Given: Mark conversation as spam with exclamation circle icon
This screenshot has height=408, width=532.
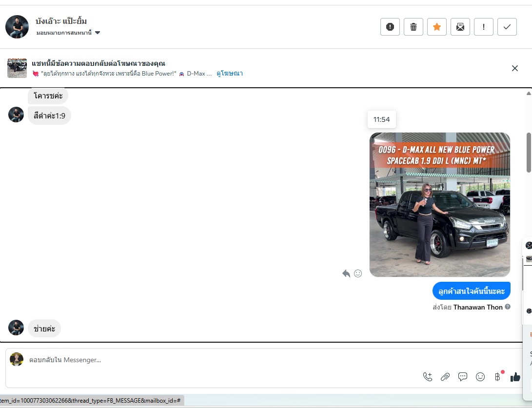Looking at the screenshot, I should [390, 27].
